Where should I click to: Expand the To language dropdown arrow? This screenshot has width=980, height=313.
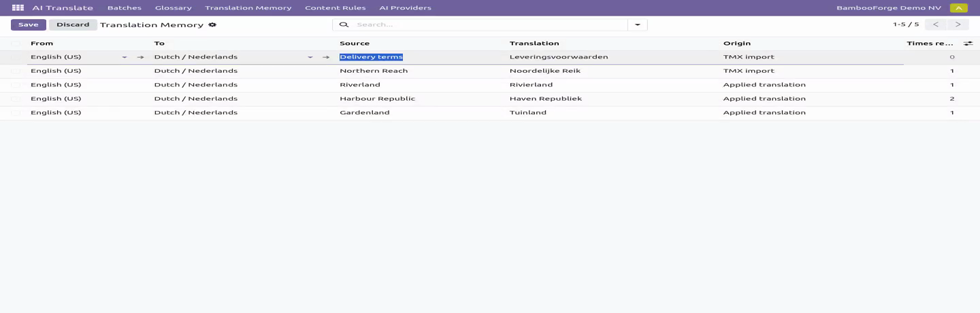pos(310,57)
